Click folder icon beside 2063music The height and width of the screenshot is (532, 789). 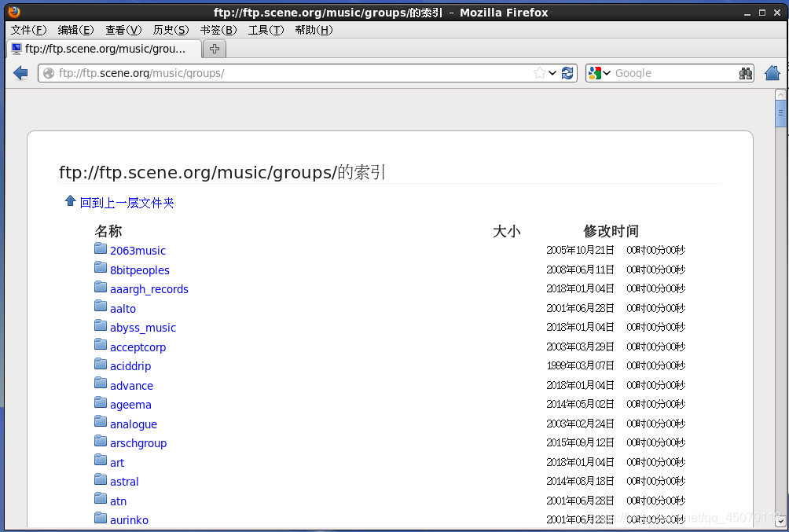(x=101, y=248)
